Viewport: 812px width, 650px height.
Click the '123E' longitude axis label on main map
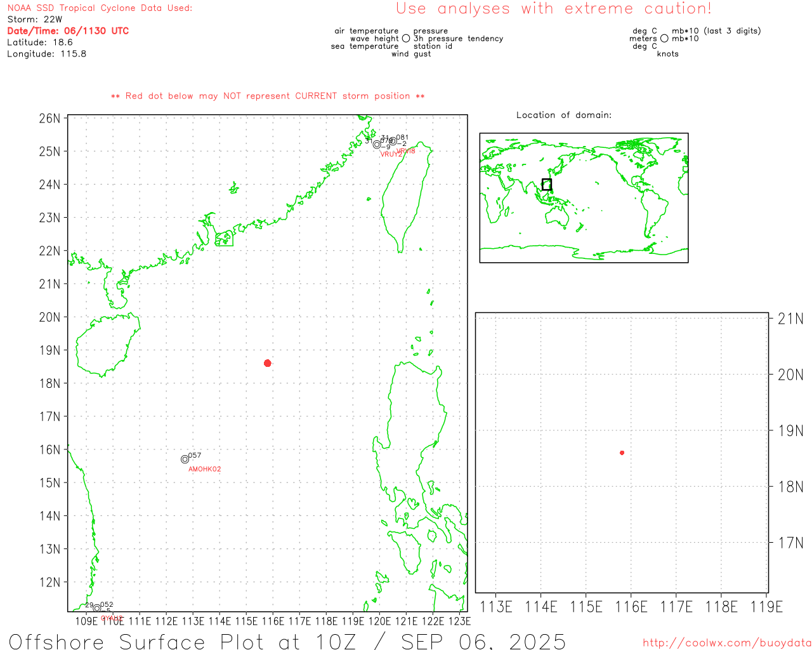tap(460, 621)
